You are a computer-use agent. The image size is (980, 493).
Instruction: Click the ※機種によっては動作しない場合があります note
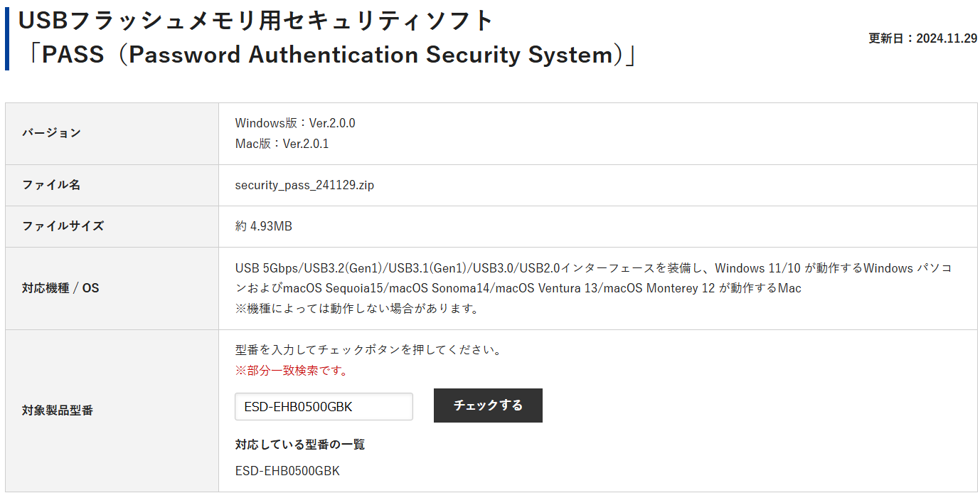pos(357,309)
